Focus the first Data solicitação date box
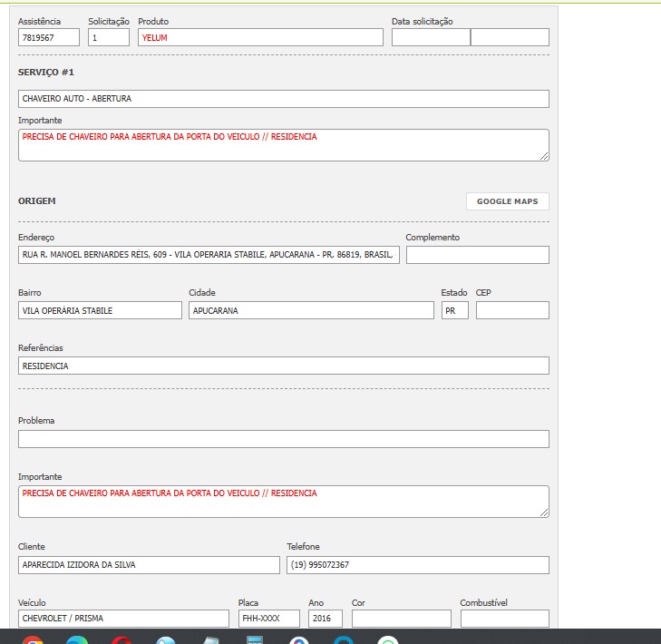Screen dimensions: 661x644 point(431,37)
